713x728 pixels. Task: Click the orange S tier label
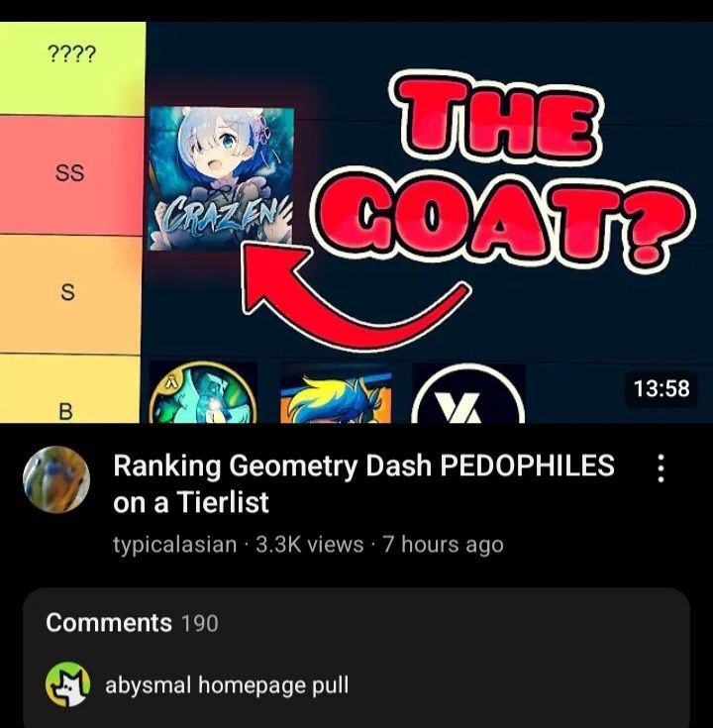pyautogui.click(x=69, y=294)
